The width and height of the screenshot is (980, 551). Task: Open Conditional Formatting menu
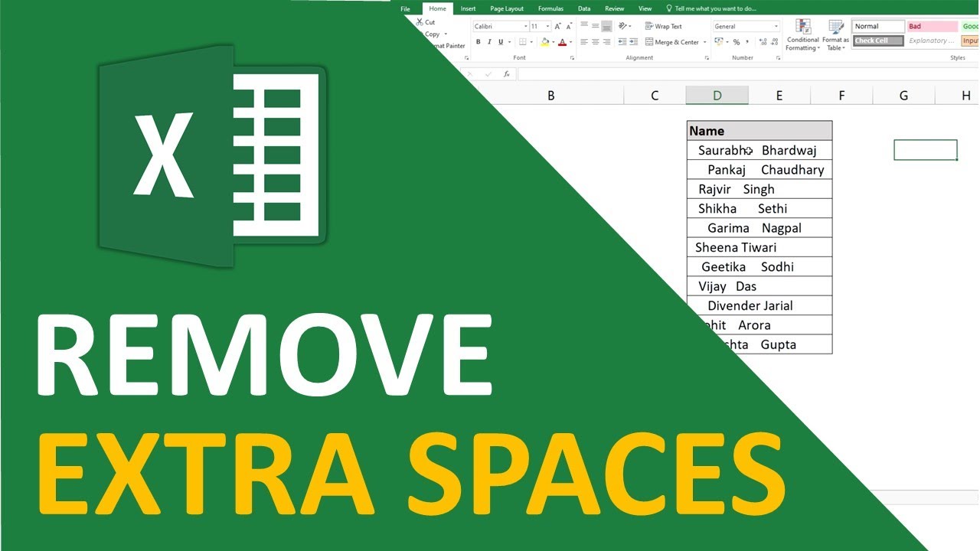803,35
